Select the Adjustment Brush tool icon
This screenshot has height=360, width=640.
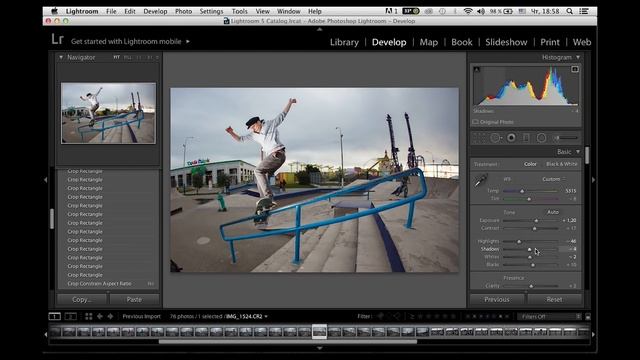point(567,138)
